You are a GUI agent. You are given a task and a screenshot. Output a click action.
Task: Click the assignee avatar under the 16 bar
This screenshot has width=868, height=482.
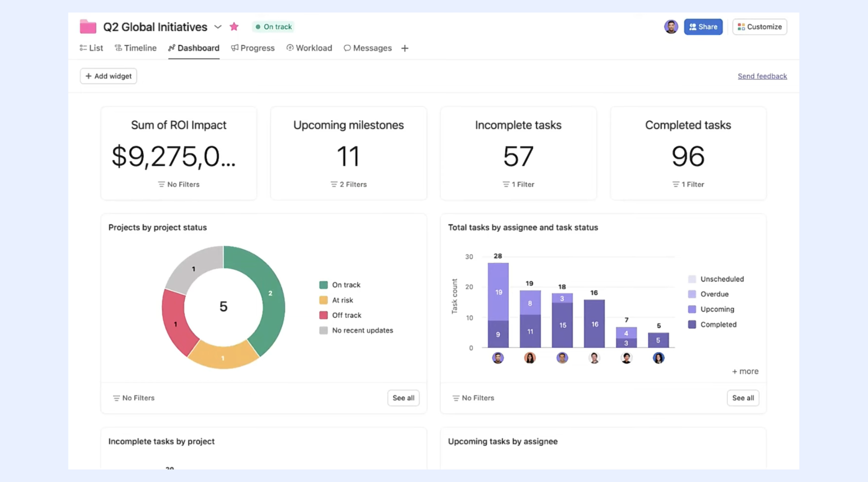[x=594, y=357]
